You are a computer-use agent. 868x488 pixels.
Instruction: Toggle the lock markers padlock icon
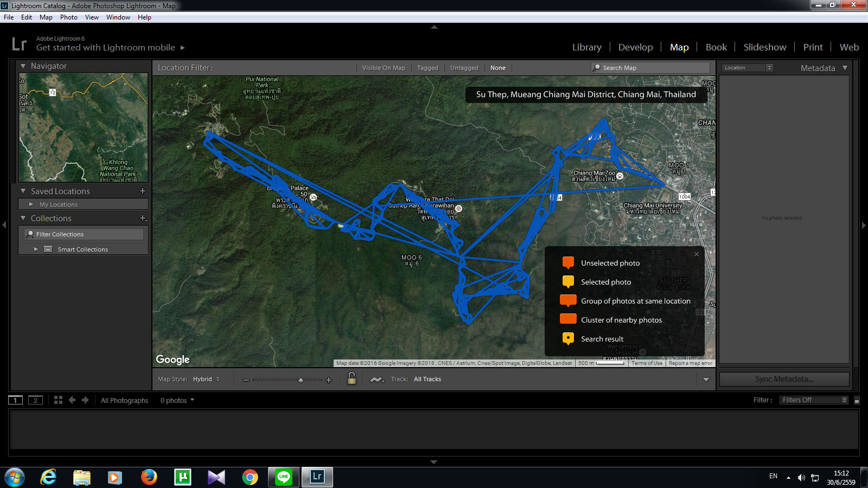(x=352, y=378)
